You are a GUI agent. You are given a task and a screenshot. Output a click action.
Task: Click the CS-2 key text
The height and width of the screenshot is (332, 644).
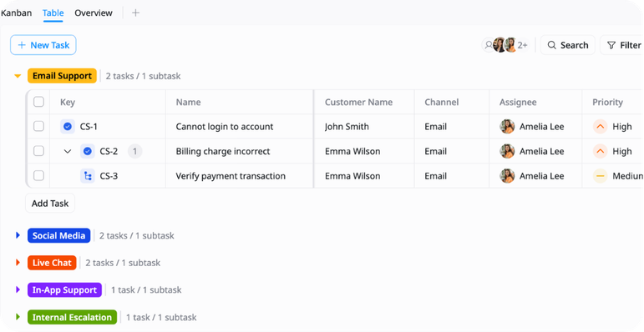click(x=109, y=152)
